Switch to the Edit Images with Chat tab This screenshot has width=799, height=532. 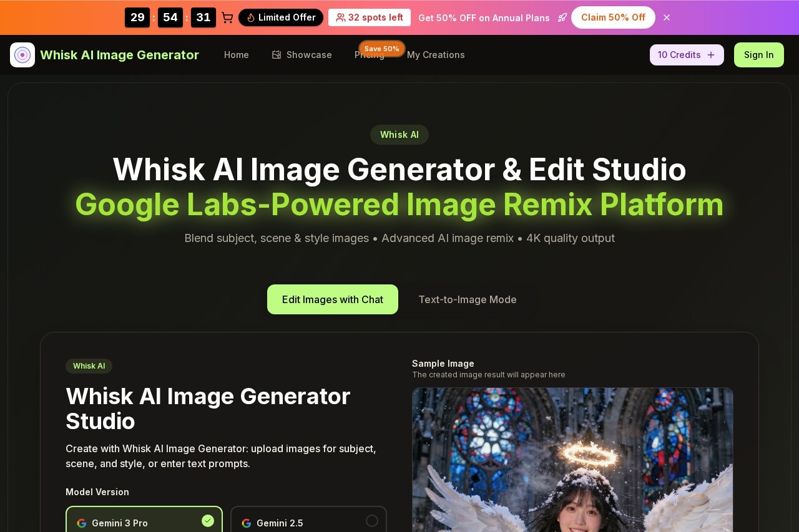(332, 299)
